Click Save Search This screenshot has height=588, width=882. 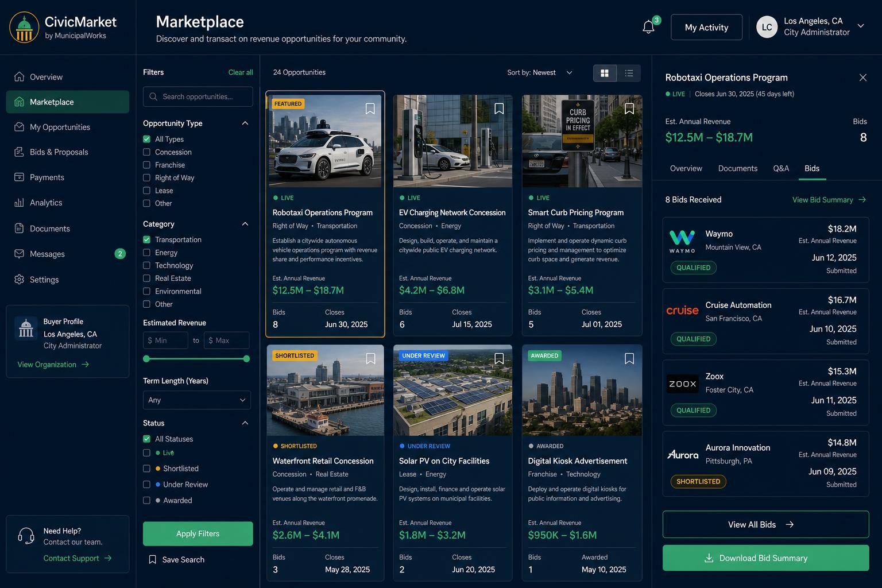(x=176, y=560)
